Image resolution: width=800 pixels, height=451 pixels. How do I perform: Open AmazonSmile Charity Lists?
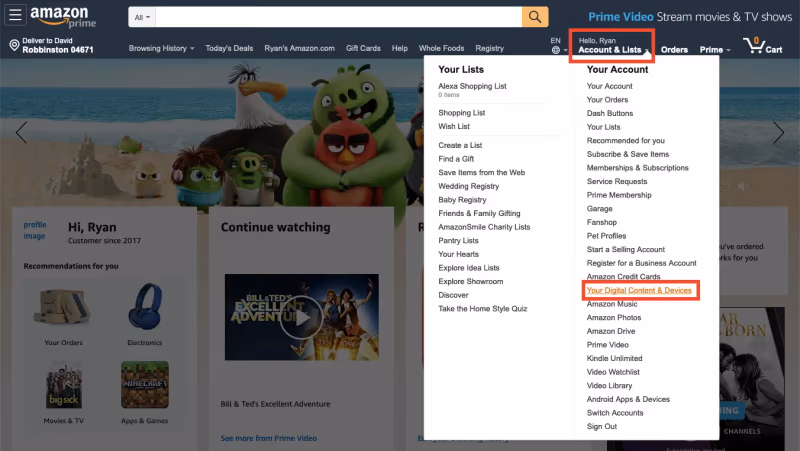(x=484, y=227)
